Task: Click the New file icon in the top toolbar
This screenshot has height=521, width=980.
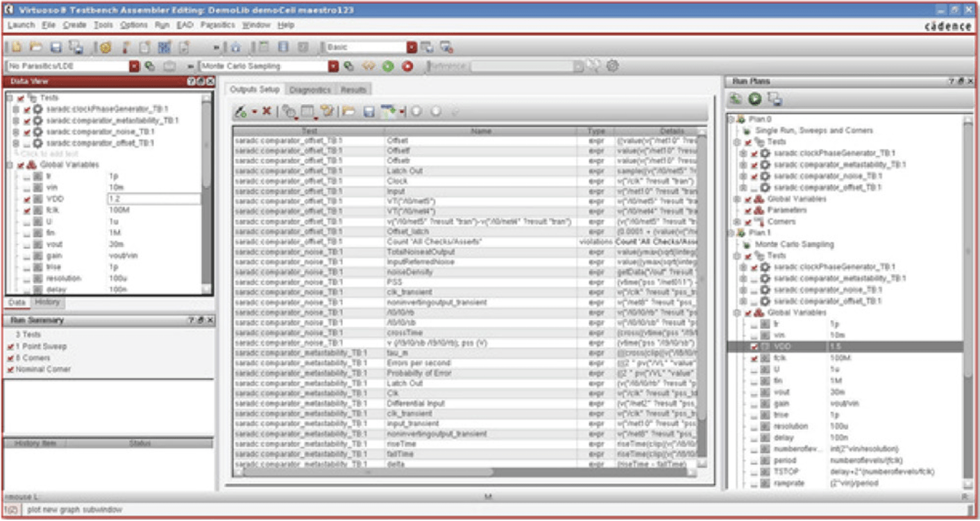Action: click(x=15, y=47)
